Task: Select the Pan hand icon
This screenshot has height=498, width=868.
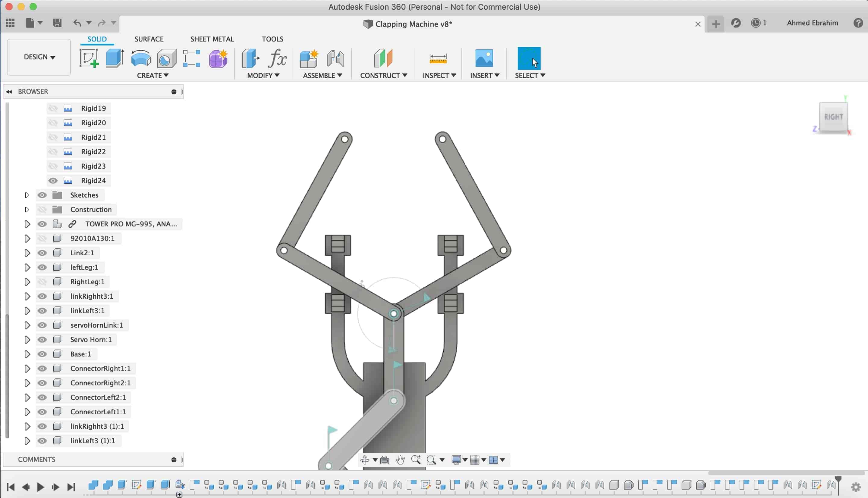Action: point(400,460)
